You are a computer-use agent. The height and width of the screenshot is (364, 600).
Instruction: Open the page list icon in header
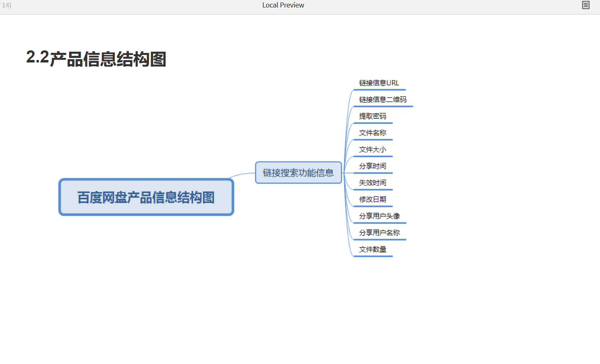point(585,5)
